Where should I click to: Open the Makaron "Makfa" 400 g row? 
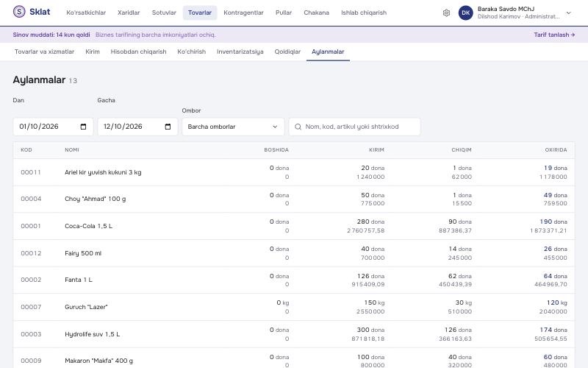click(x=293, y=358)
